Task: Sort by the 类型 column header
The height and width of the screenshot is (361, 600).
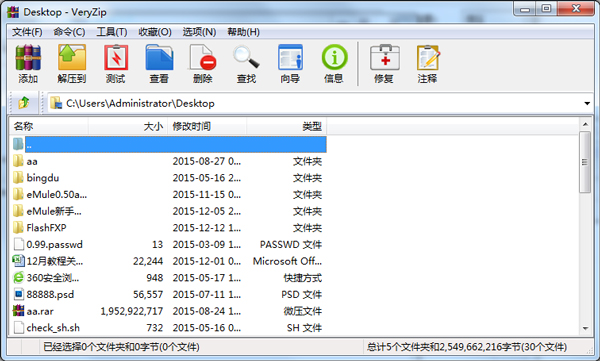Action: pyautogui.click(x=287, y=126)
